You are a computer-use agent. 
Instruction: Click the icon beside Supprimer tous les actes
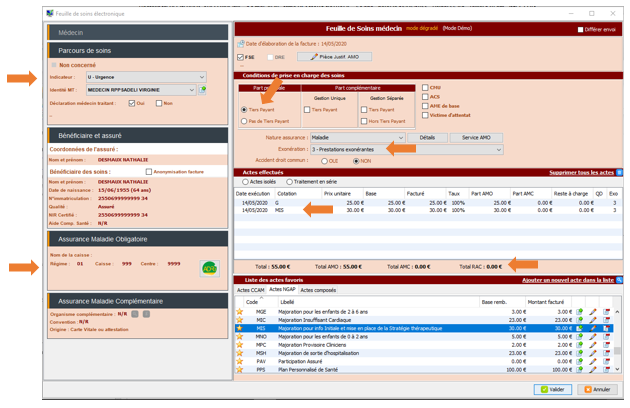pyautogui.click(x=619, y=172)
